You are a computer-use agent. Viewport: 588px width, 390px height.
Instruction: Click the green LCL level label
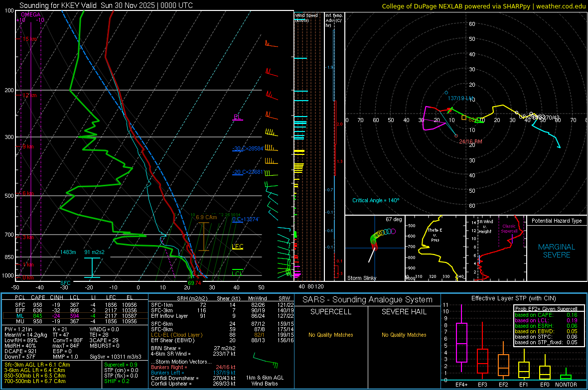[x=237, y=273]
